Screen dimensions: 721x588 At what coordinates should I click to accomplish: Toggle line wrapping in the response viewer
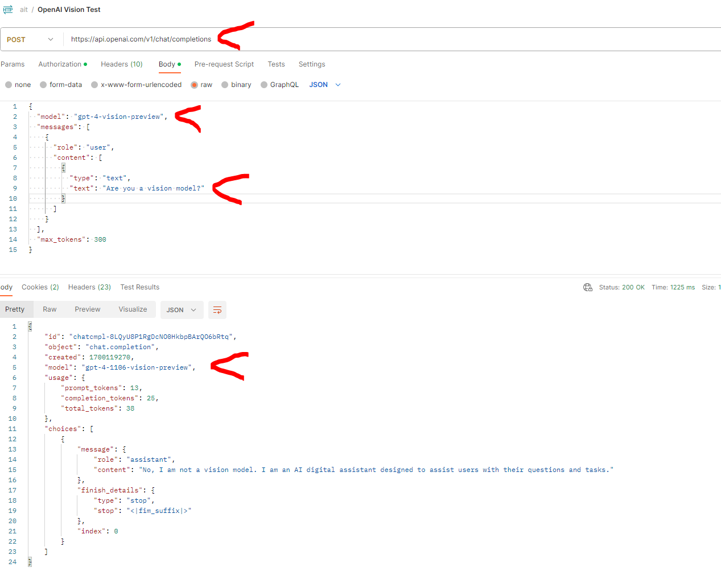point(217,310)
